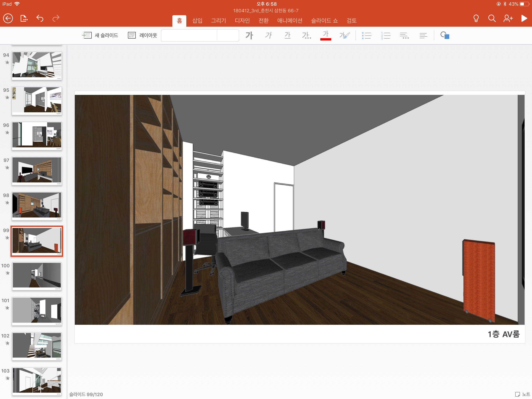
Task: Open the search magnifier
Action: [492, 19]
